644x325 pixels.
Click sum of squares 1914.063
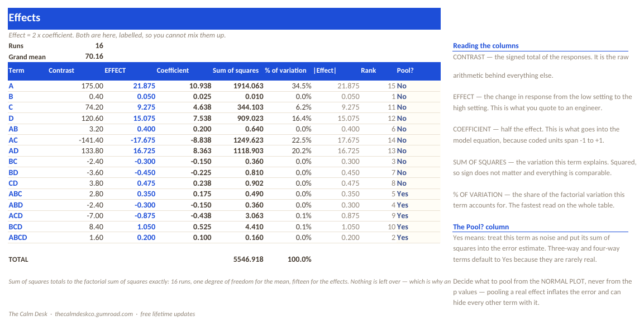(x=248, y=86)
